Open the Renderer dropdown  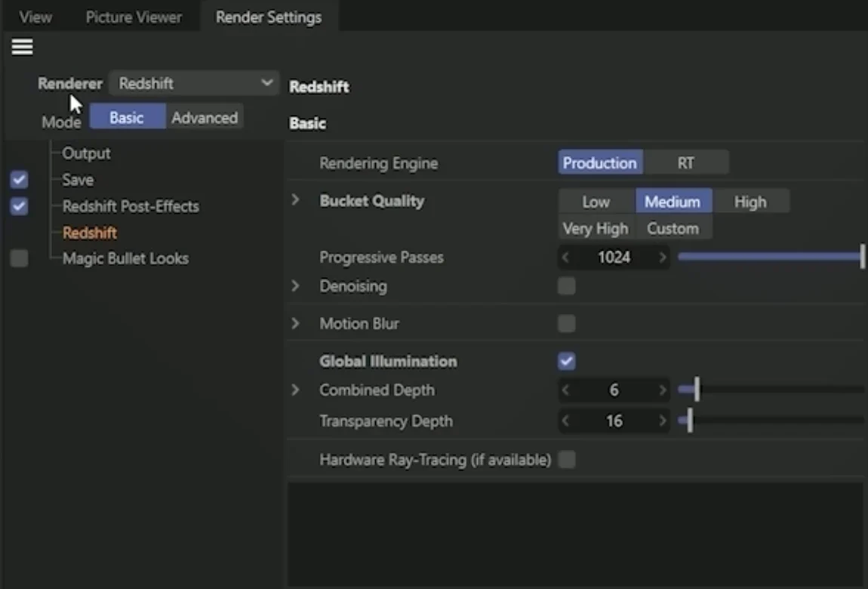[x=194, y=84]
